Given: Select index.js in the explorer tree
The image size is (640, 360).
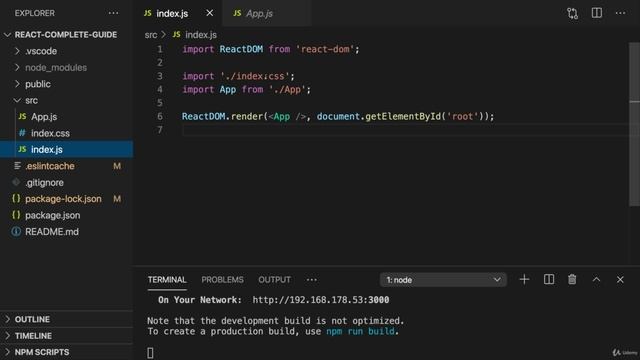Looking at the screenshot, I should tap(67, 149).
